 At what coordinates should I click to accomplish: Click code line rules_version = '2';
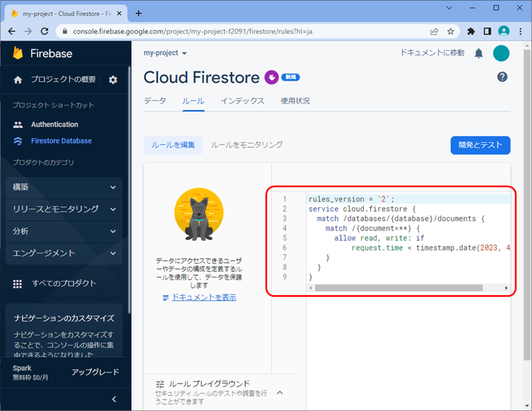[351, 199]
